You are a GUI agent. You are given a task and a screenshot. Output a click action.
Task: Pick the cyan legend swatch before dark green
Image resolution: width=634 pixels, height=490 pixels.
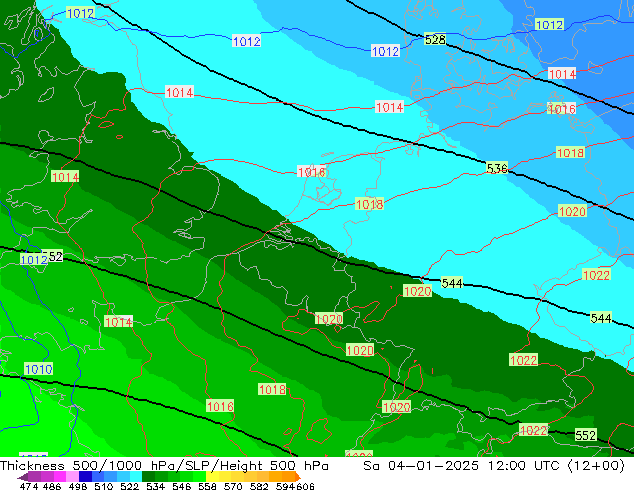tap(136, 477)
